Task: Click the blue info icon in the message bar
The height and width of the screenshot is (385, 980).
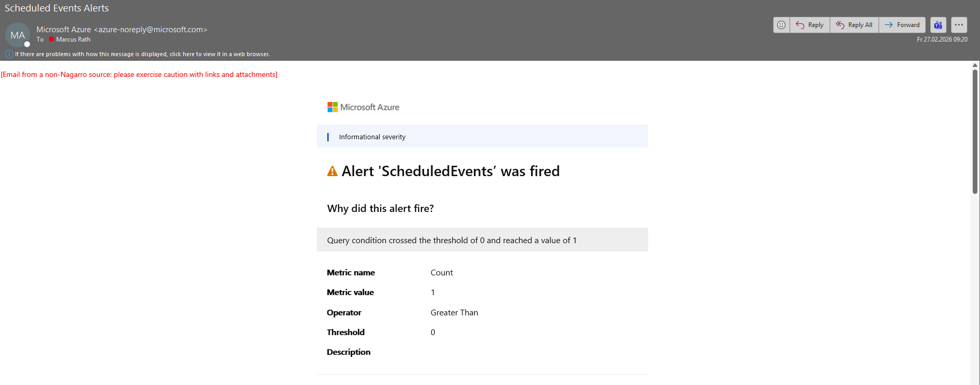Action: [9, 54]
